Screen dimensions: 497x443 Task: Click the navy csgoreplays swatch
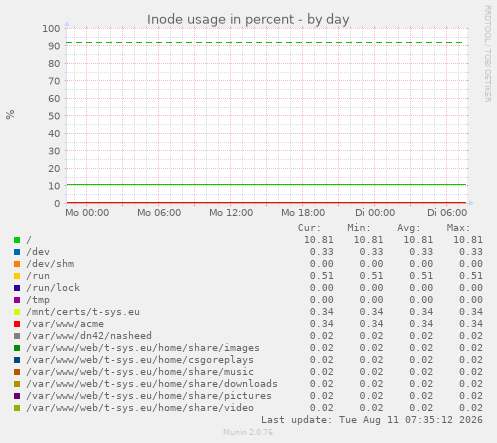[17, 360]
